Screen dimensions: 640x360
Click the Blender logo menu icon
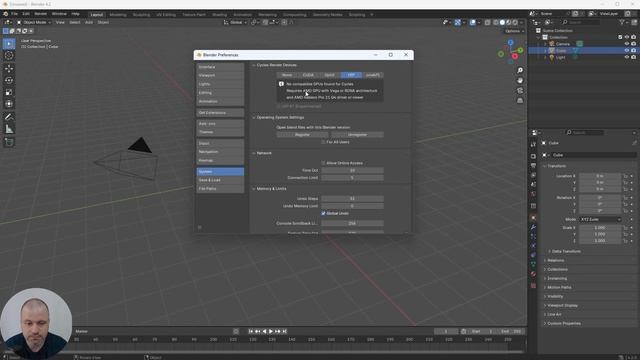[x=5, y=14]
